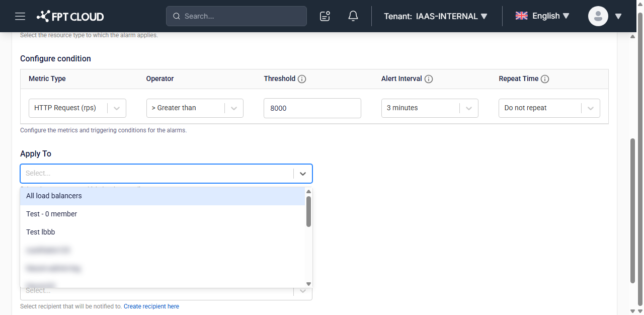Open the task list icon in header

click(x=325, y=16)
